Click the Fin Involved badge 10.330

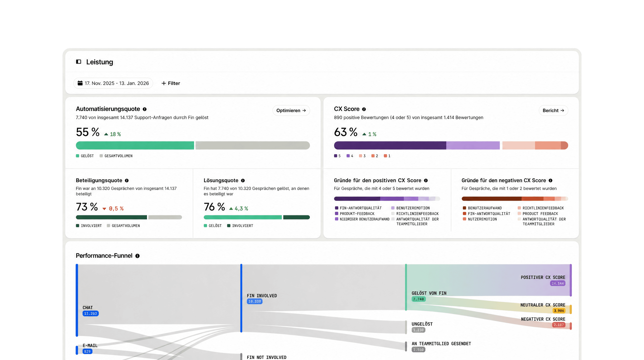(x=254, y=302)
